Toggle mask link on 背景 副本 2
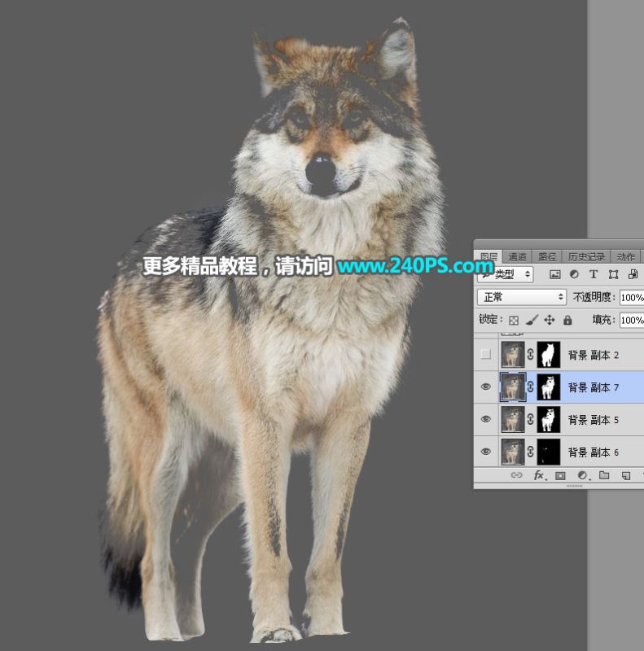The height and width of the screenshot is (651, 644). click(x=531, y=355)
